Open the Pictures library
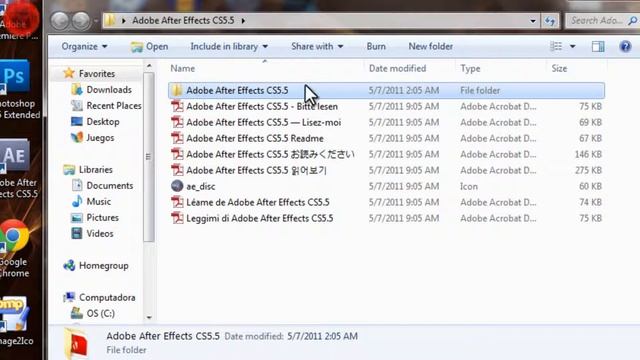This screenshot has height=360, width=640. pyautogui.click(x=102, y=218)
